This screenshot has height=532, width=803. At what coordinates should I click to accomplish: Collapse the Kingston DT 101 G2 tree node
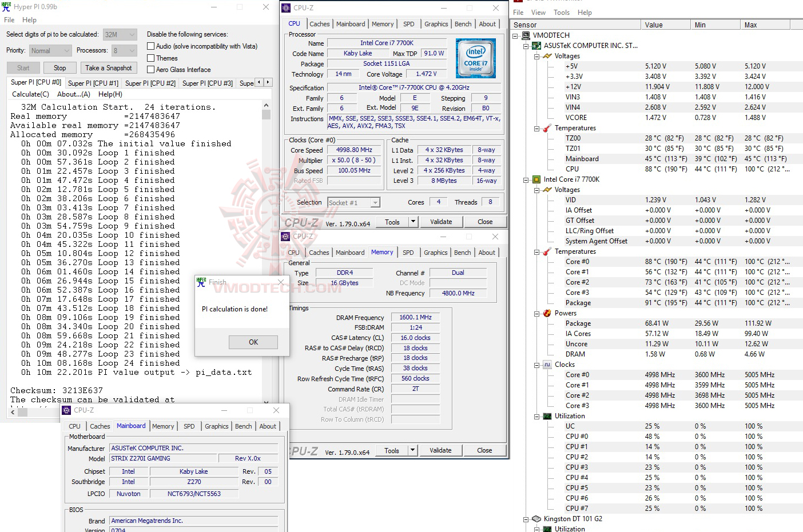point(526,519)
